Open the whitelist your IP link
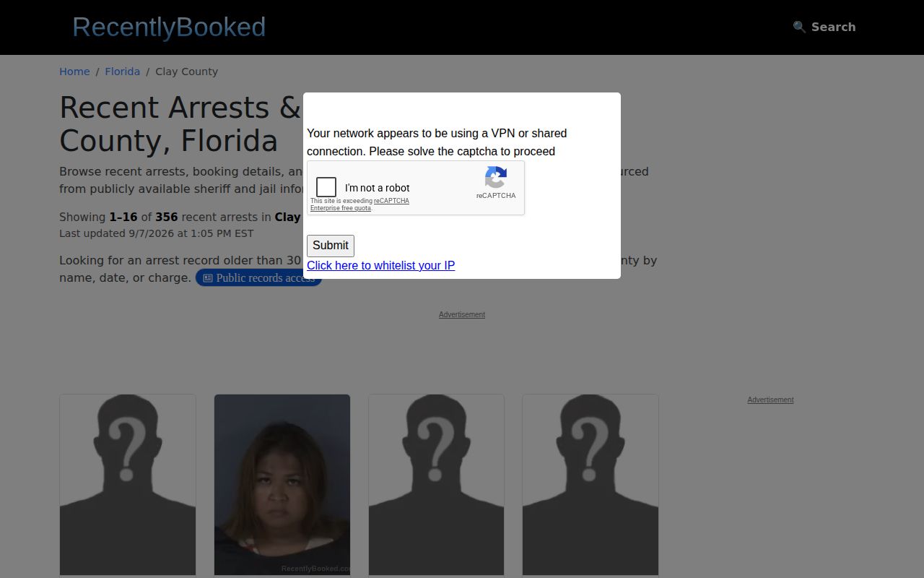Screen dimensions: 924x578 [x=380, y=265]
